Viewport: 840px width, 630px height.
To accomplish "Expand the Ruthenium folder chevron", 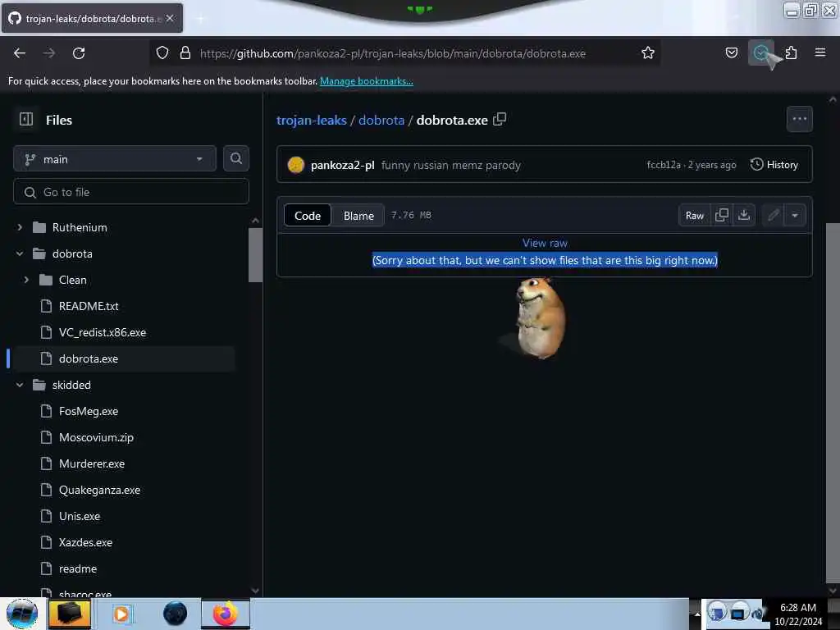I will coord(20,227).
